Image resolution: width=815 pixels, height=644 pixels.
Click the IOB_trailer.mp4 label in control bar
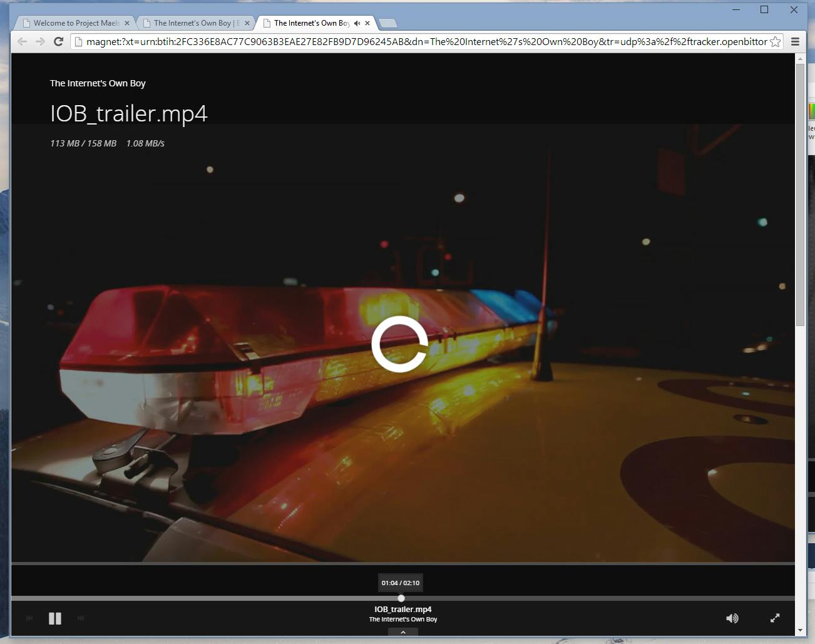[403, 609]
